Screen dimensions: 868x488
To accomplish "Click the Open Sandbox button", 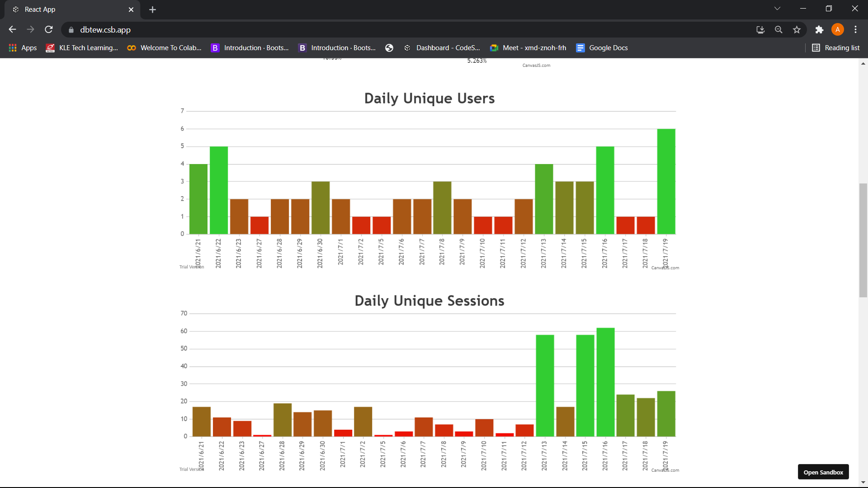I will click(x=823, y=472).
